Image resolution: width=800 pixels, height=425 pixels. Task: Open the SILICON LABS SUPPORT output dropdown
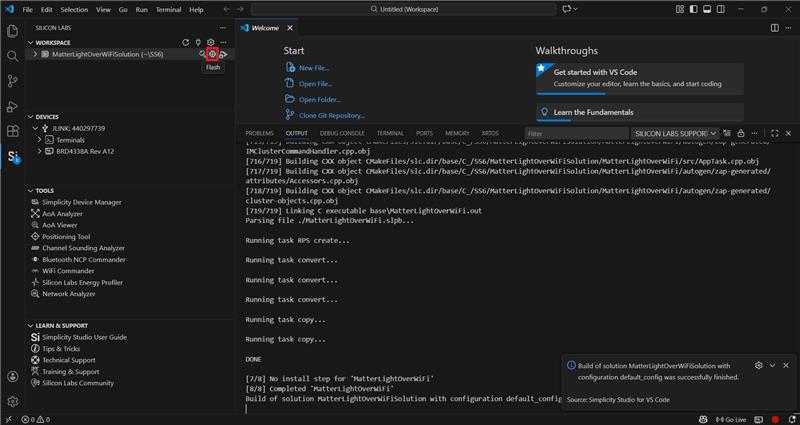(x=676, y=133)
